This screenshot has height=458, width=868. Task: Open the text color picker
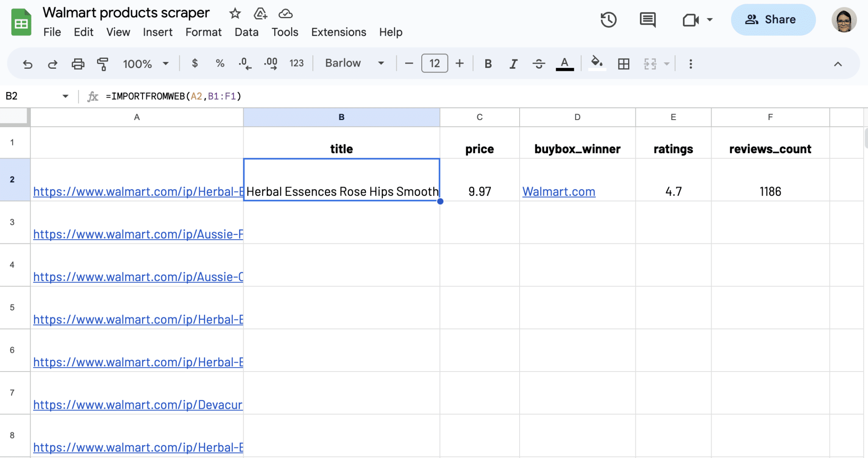point(564,64)
